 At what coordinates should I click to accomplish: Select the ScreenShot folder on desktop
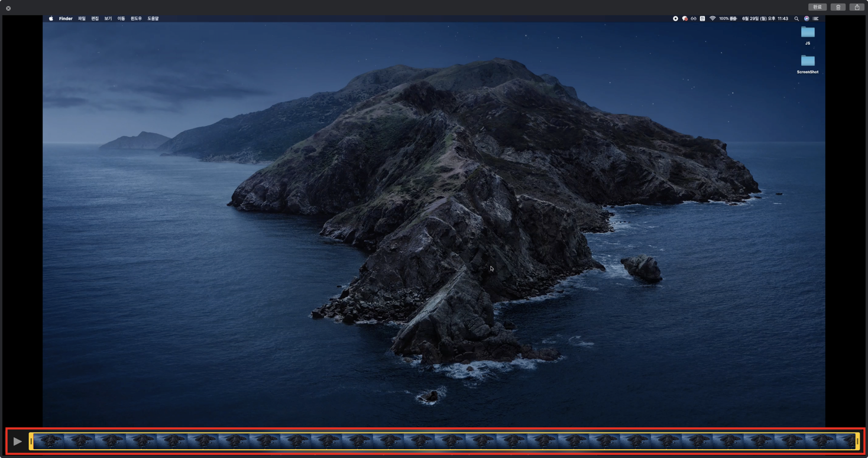808,64
